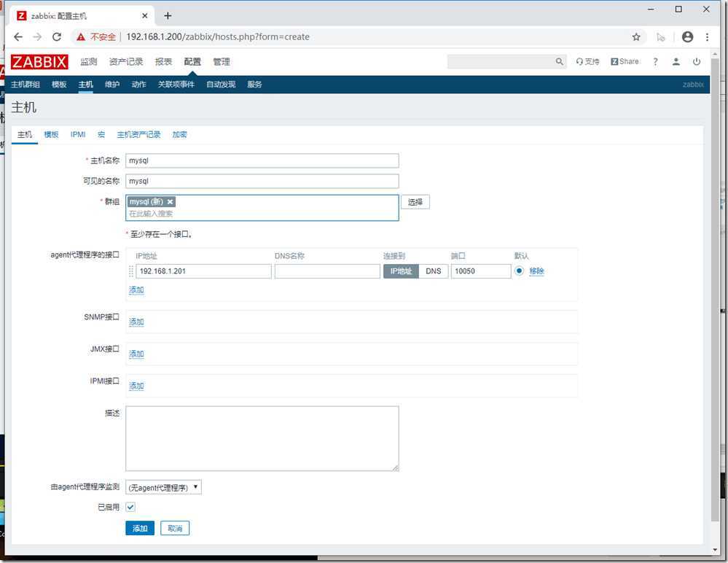The width and height of the screenshot is (728, 563).
Task: Click the blue 添加 submit button
Action: click(x=140, y=529)
